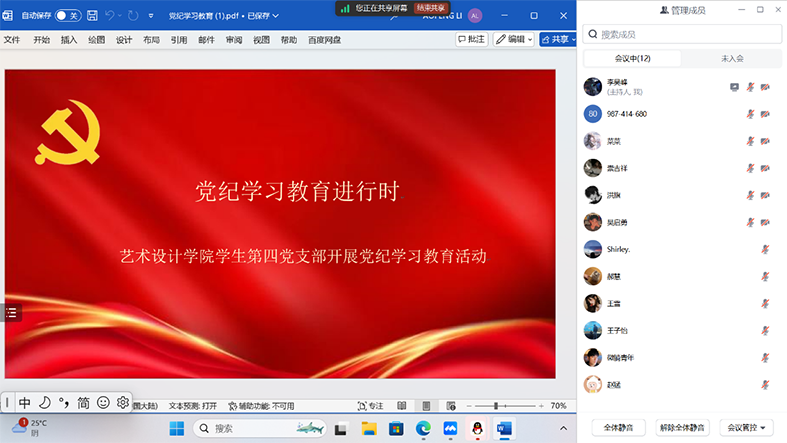Open the 插入 ribbon tab
The width and height of the screenshot is (787, 443).
(x=69, y=40)
